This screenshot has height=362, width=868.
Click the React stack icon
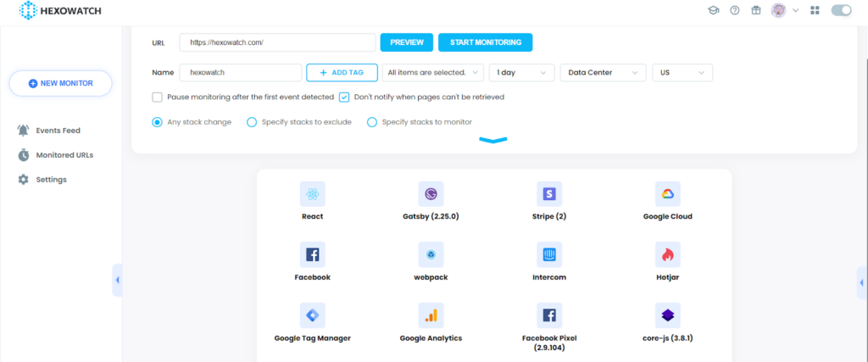click(312, 194)
